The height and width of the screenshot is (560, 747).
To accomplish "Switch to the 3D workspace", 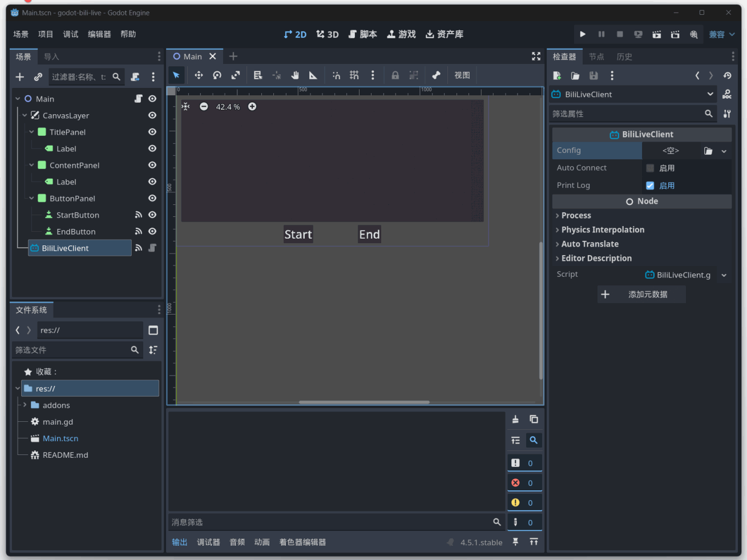I will (x=328, y=34).
